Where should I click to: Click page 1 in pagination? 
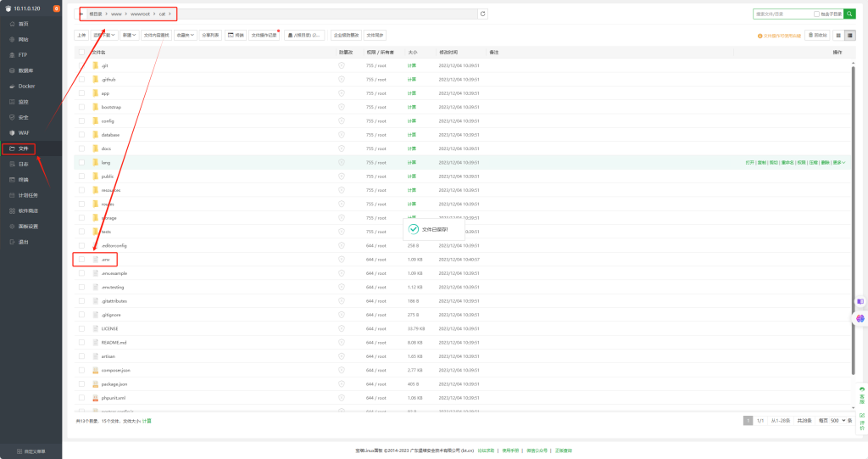pyautogui.click(x=748, y=421)
